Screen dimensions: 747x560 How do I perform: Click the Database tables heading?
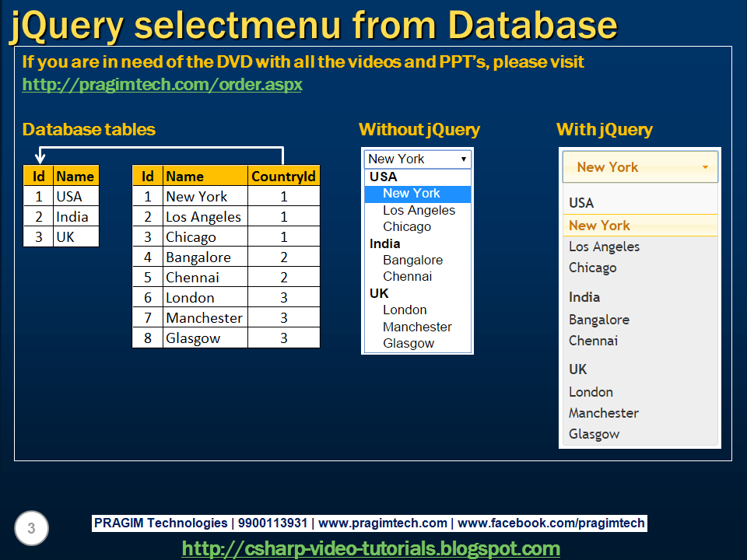89,130
